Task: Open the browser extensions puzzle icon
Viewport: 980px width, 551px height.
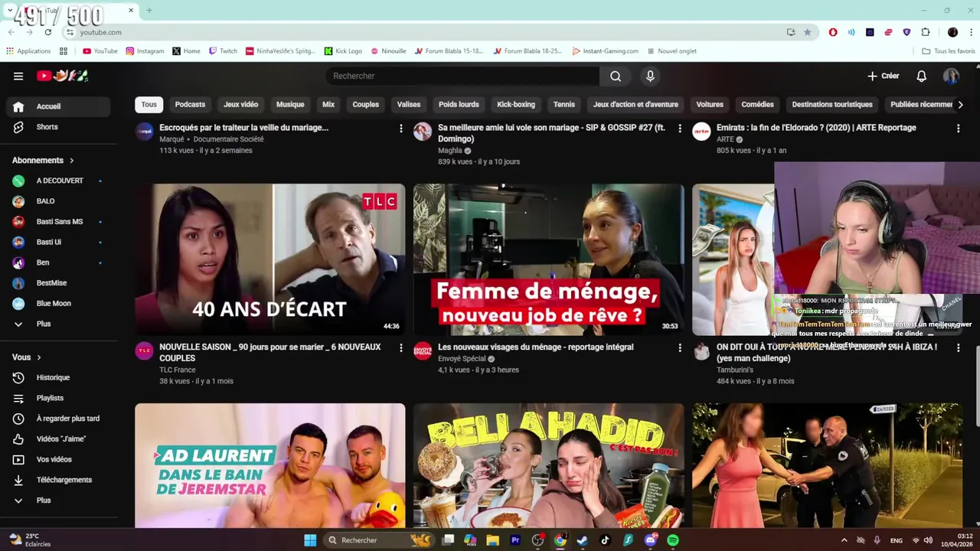Action: [x=926, y=32]
